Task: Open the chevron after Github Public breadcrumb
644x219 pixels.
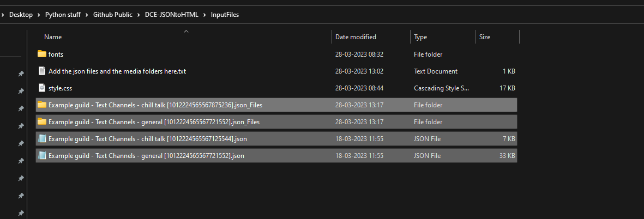Action: point(140,15)
